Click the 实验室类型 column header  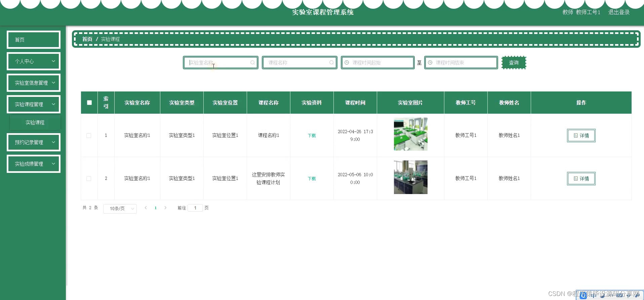pos(182,103)
